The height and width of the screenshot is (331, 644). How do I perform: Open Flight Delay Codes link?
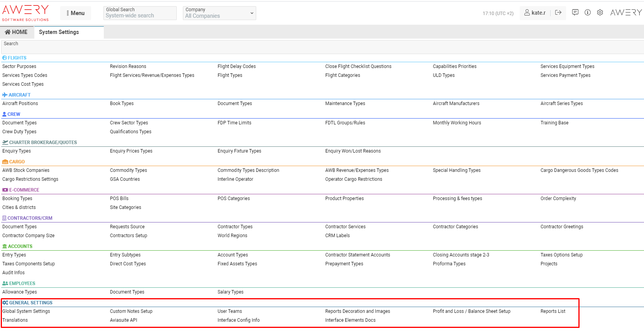tap(237, 66)
